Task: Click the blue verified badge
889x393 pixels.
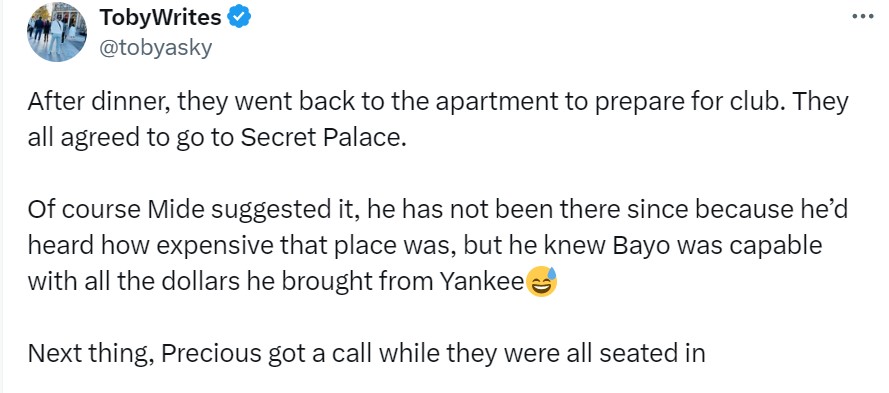Action: click(239, 18)
